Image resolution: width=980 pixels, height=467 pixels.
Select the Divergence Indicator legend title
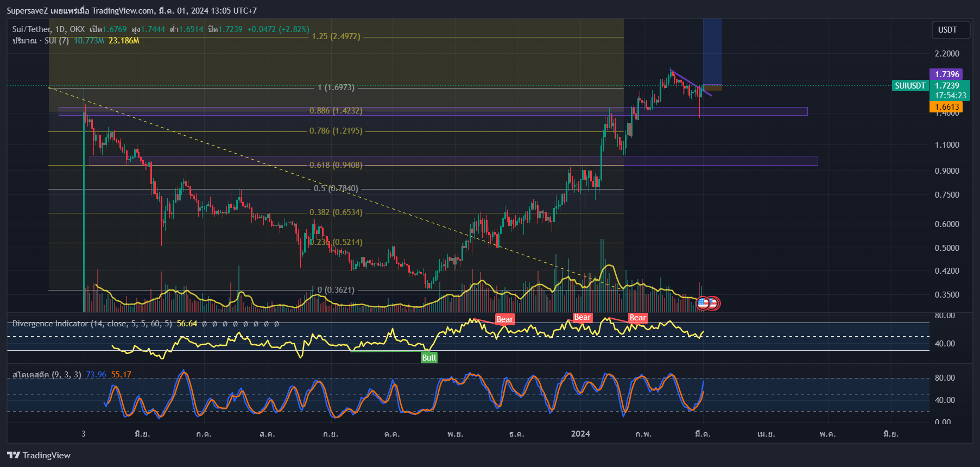tap(92, 324)
